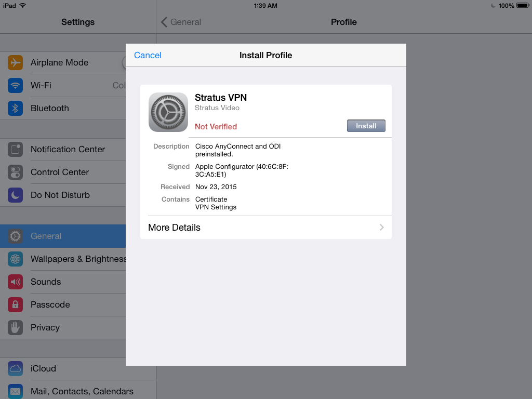Viewport: 532px width, 399px height.
Task: Tap the Cisco AnyConnect description text
Action: pyautogui.click(x=238, y=150)
